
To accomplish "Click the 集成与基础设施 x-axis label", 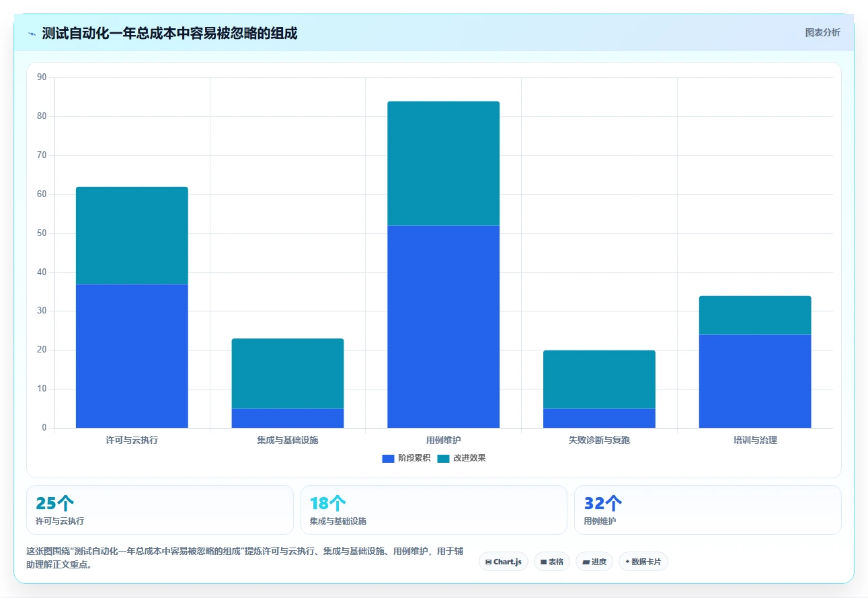I will pos(288,441).
